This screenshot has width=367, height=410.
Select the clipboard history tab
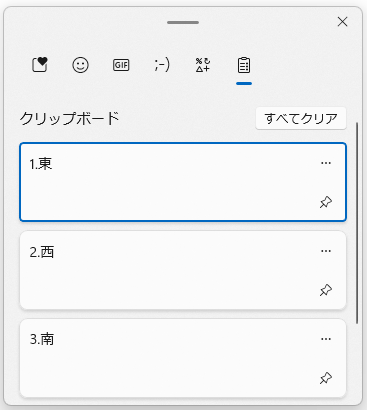pyautogui.click(x=244, y=65)
